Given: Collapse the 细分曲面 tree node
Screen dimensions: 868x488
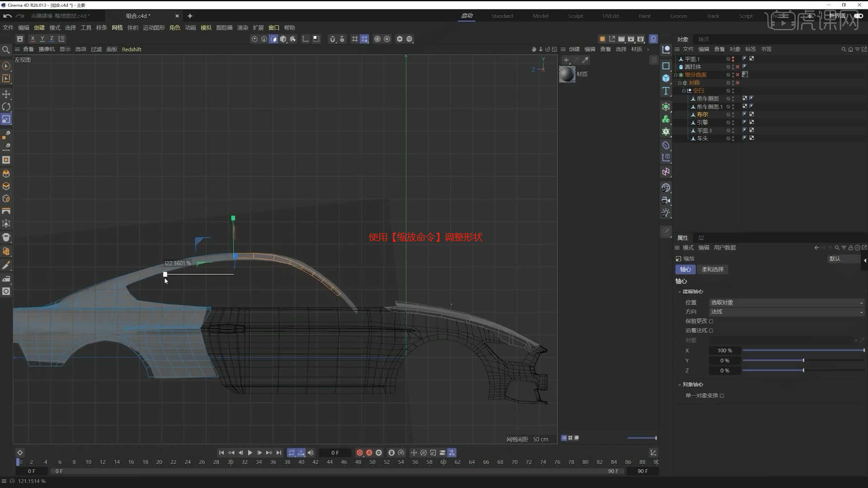Looking at the screenshot, I should [x=676, y=75].
